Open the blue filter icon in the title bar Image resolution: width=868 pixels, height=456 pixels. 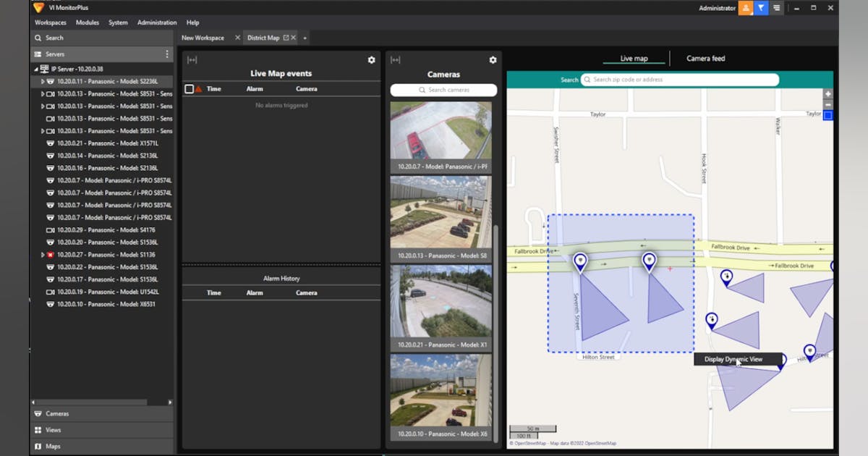coord(760,8)
